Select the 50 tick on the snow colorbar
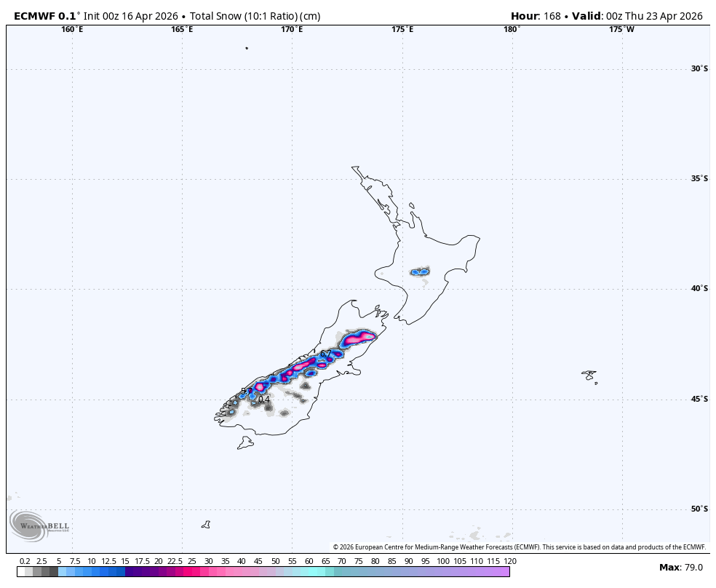 pos(274,561)
